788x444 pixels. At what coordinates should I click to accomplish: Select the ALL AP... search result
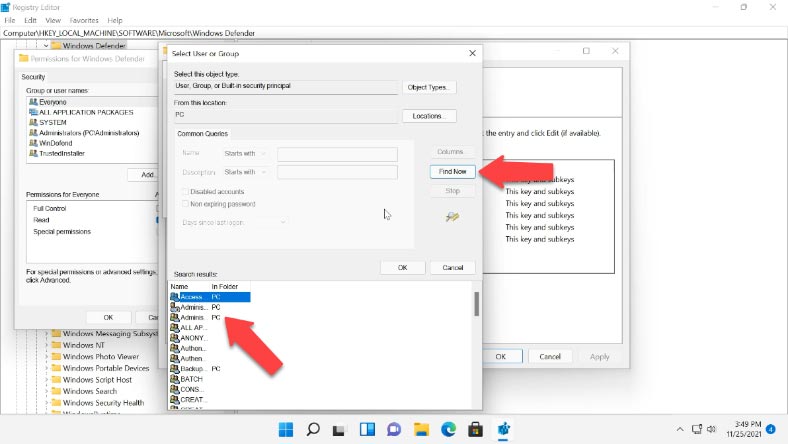[189, 327]
